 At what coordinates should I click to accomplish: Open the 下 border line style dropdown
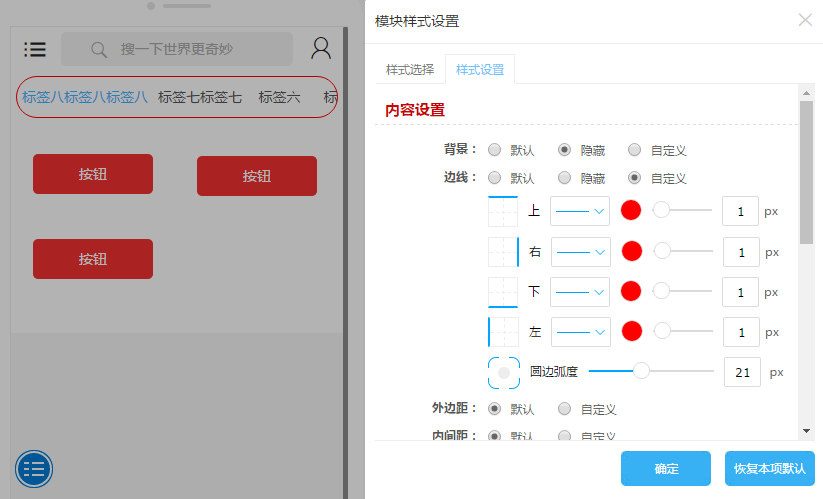(x=580, y=292)
